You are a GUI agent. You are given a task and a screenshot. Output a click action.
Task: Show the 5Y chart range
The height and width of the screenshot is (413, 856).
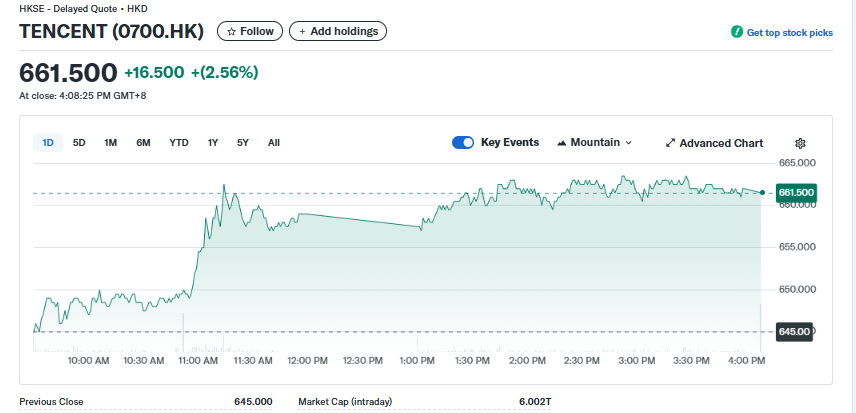(243, 143)
